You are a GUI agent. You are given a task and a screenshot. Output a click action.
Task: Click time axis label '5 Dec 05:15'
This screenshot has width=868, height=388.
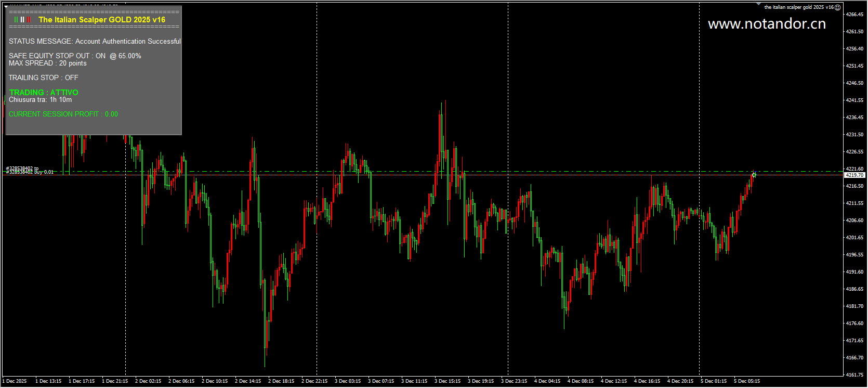pyautogui.click(x=747, y=381)
